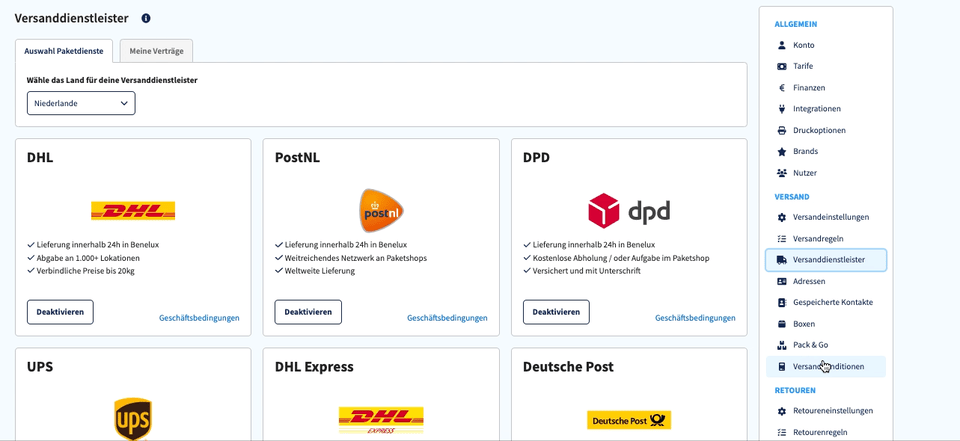This screenshot has width=960, height=441.
Task: Select Versanddienstleister sidebar entry
Action: click(x=825, y=260)
